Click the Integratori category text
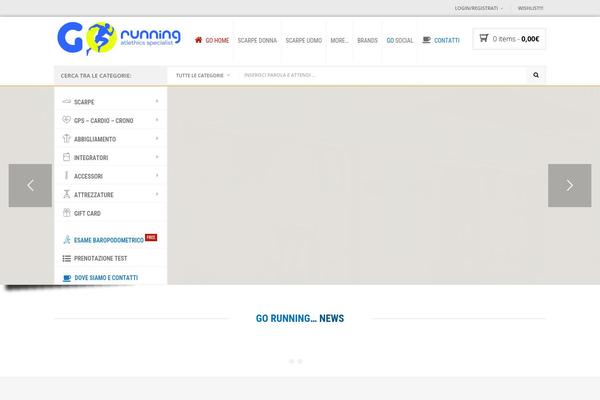Image resolution: width=600 pixels, height=400 pixels. coord(91,157)
